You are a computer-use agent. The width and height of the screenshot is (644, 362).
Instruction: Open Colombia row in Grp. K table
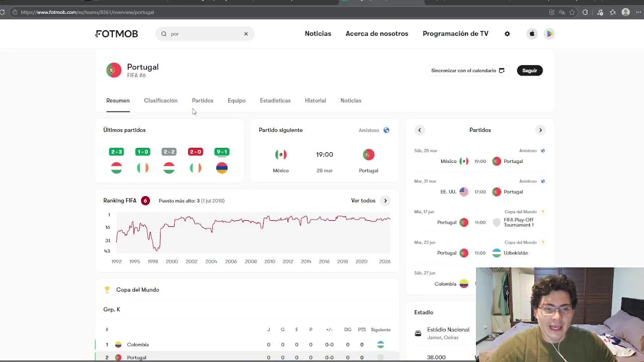tap(247, 345)
